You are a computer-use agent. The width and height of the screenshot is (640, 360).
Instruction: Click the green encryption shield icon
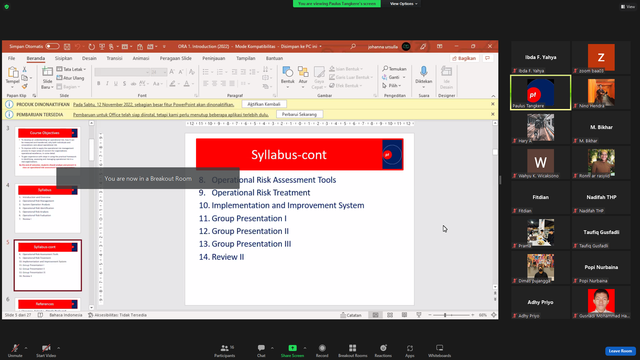tap(7, 7)
